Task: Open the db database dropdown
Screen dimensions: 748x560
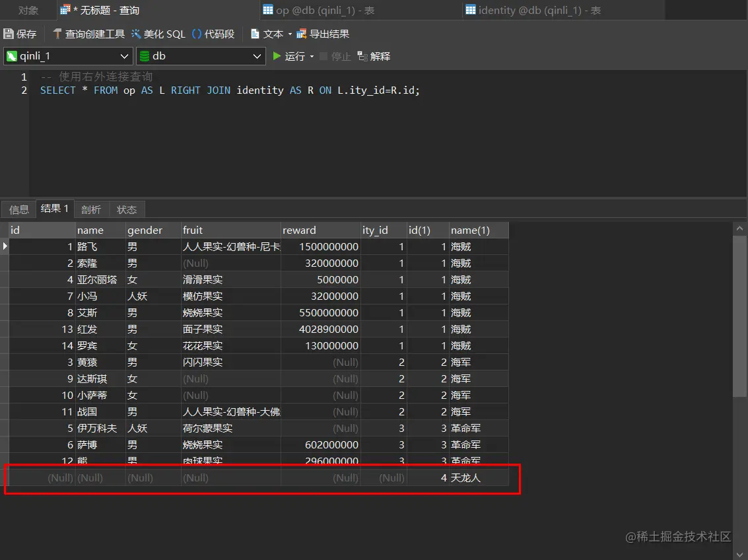Action: 201,56
